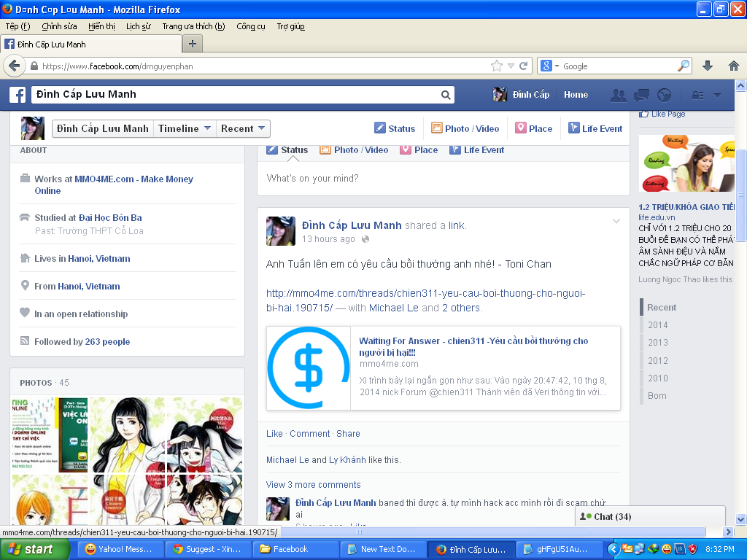Expand hidden system tray icons arrow
This screenshot has width=747, height=560.
click(x=613, y=549)
